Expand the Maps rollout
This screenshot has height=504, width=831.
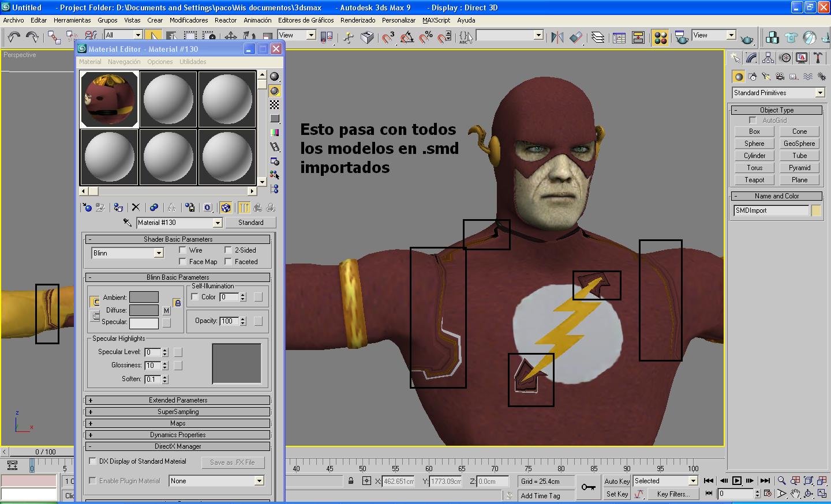[178, 423]
